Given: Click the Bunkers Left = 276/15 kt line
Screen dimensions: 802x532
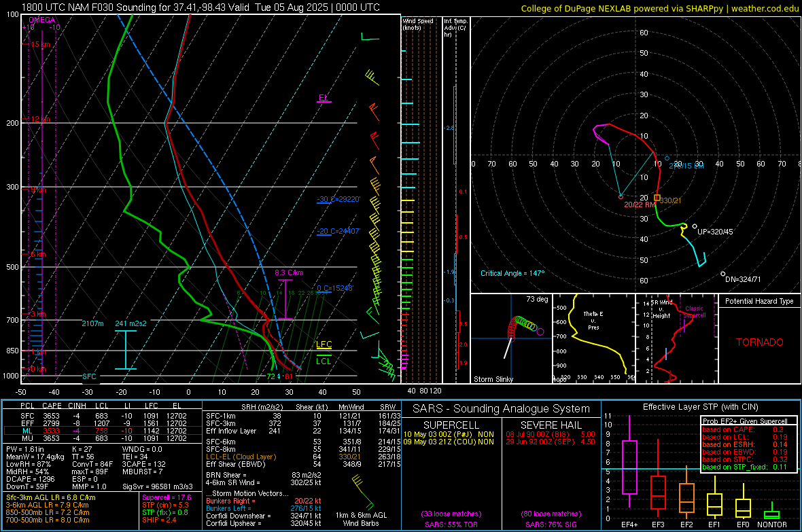Looking at the screenshot, I should [264, 508].
